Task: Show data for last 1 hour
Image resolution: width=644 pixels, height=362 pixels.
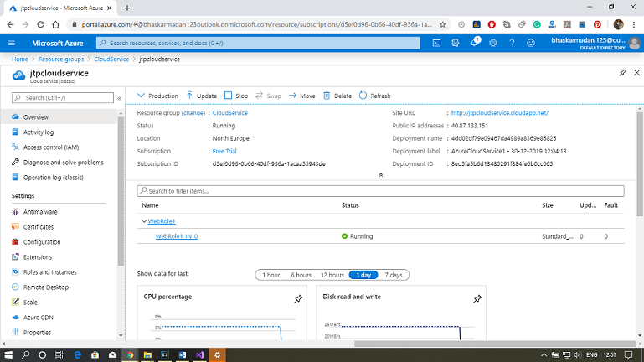Action: (270, 275)
